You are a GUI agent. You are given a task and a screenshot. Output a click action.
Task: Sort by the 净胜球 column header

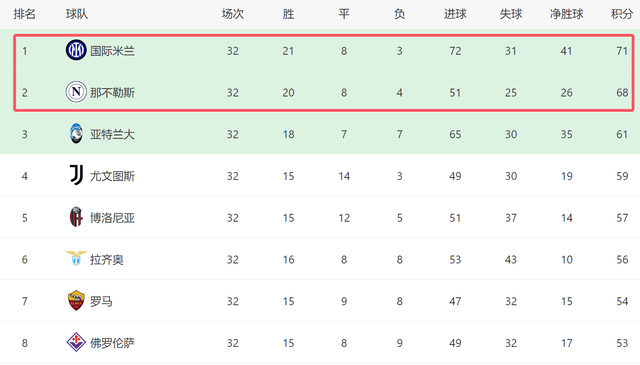(566, 14)
